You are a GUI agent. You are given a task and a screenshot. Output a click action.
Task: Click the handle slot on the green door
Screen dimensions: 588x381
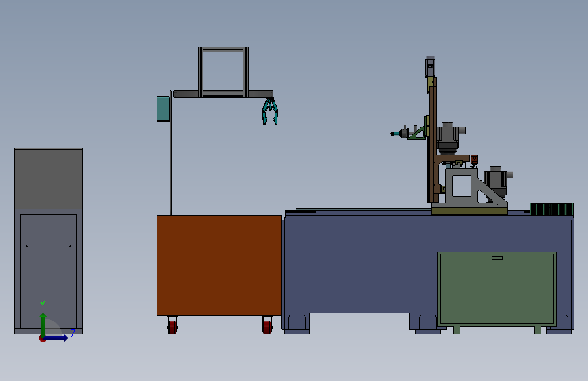(x=497, y=258)
